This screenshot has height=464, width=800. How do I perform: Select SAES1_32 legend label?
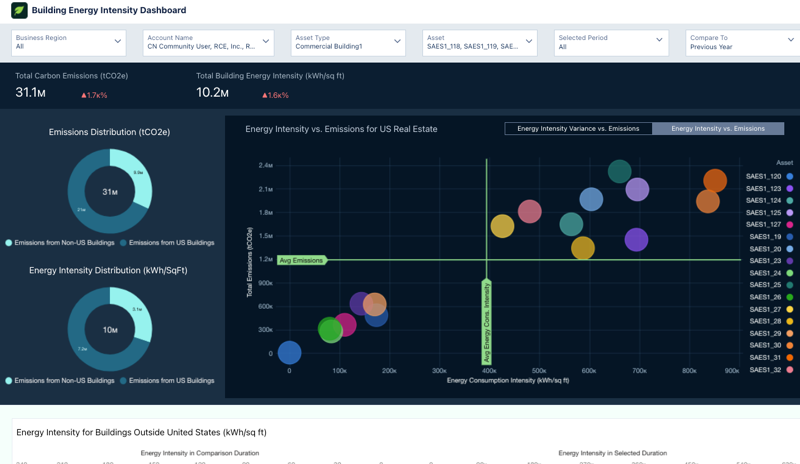click(765, 370)
